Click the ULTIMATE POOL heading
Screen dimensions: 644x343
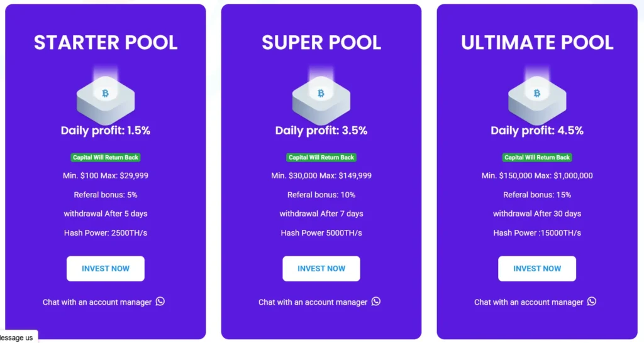pyautogui.click(x=537, y=42)
